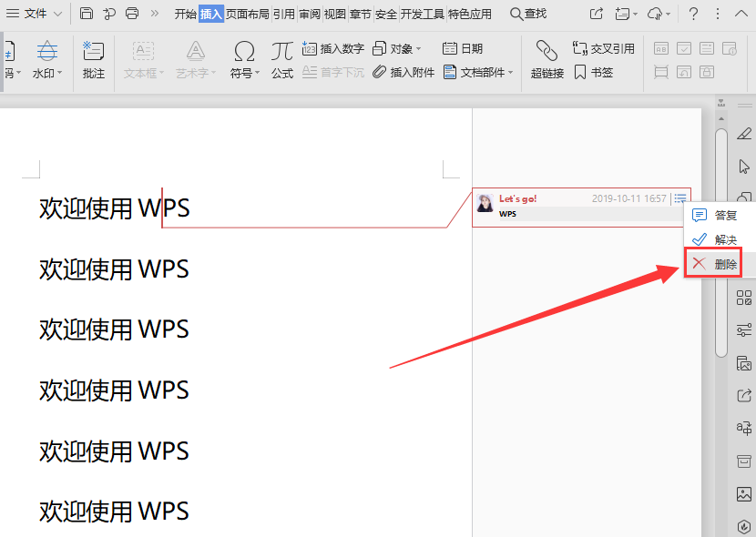756x537 pixels.
Task: Open the 对象 object dropdown
Action: pos(397,48)
